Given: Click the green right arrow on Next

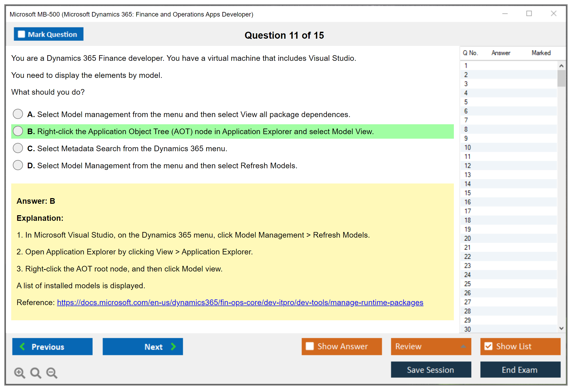Looking at the screenshot, I should (x=174, y=346).
